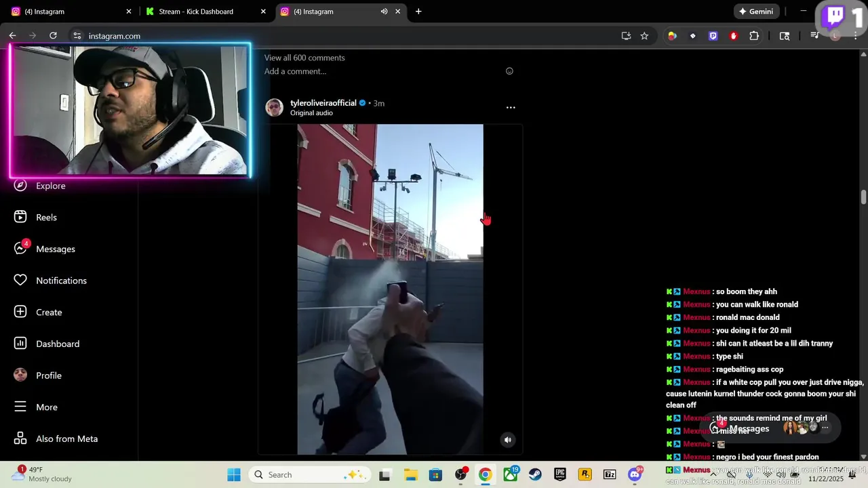Bookmark this page with star icon
This screenshot has height=488, width=868.
(644, 36)
